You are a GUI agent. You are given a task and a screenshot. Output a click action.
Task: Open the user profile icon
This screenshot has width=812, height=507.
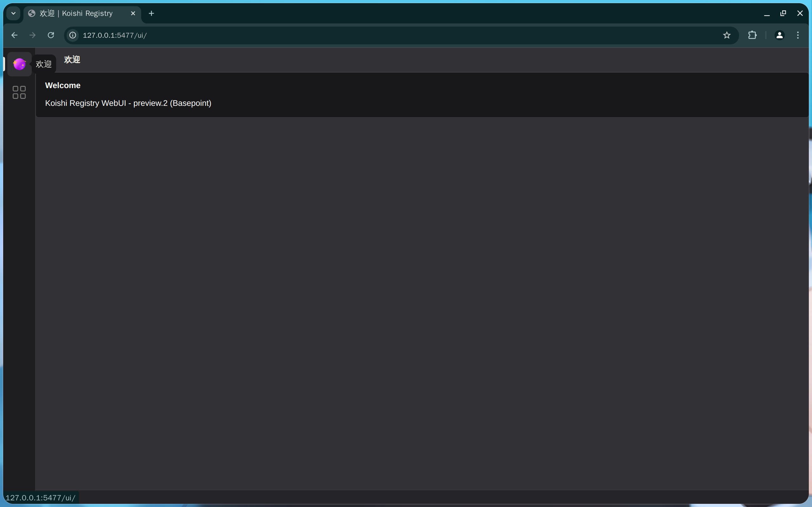pyautogui.click(x=779, y=35)
